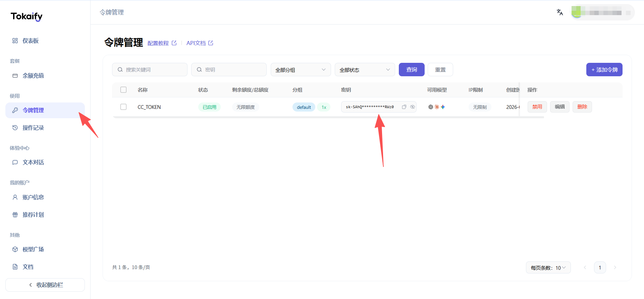The width and height of the screenshot is (644, 299).
Task: Select 令牌管理 in the sidebar
Action: tap(45, 110)
